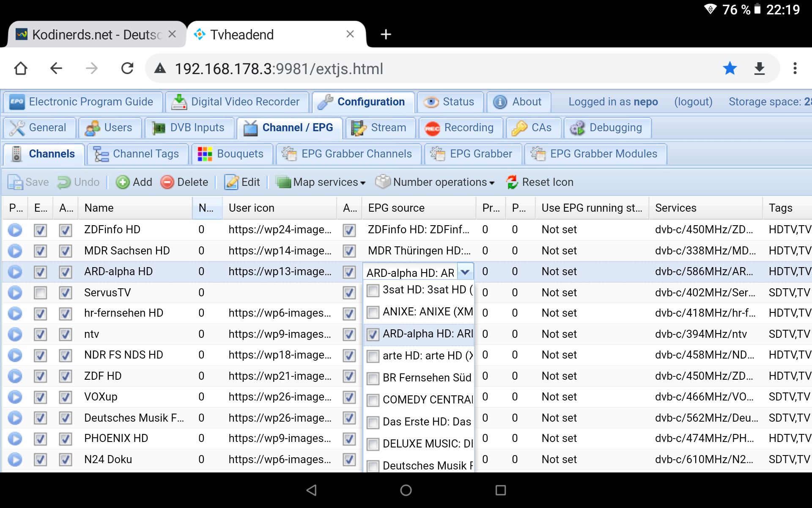Toggle the bookmark star
The image size is (812, 508).
tap(730, 68)
